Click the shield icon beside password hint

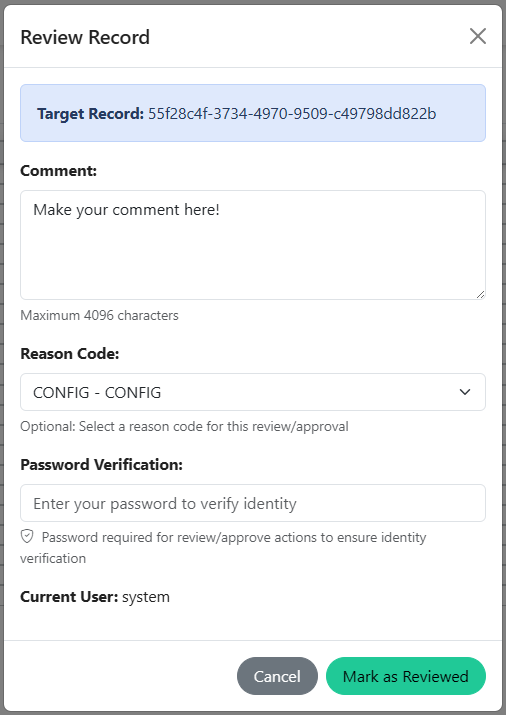27,537
